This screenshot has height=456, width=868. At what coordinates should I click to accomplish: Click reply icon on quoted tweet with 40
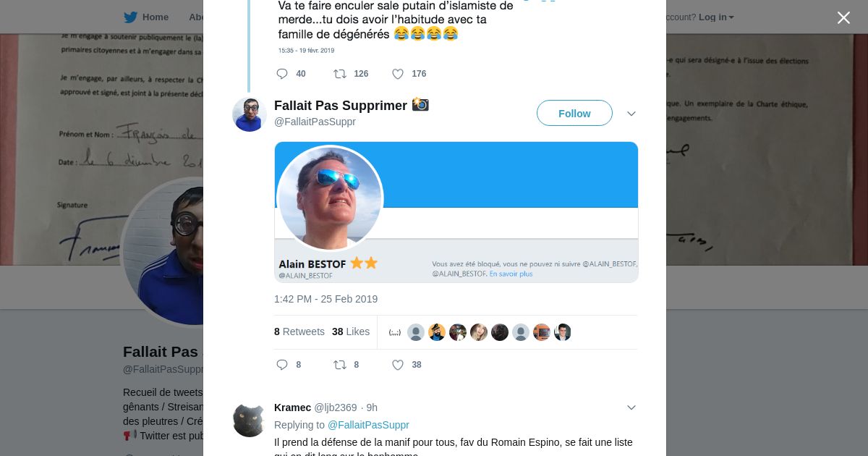click(282, 74)
